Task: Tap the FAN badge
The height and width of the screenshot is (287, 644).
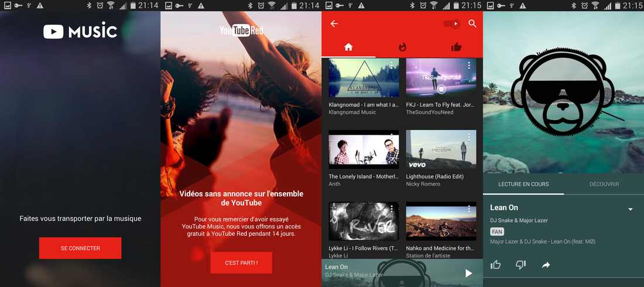Action: click(x=498, y=232)
